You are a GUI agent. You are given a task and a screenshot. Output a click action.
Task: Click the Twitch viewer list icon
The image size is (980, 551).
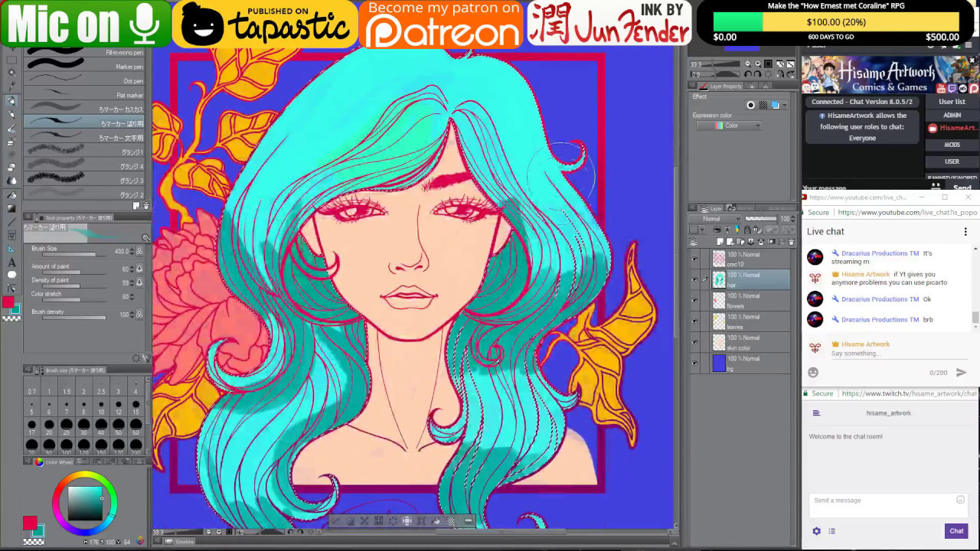tap(832, 531)
